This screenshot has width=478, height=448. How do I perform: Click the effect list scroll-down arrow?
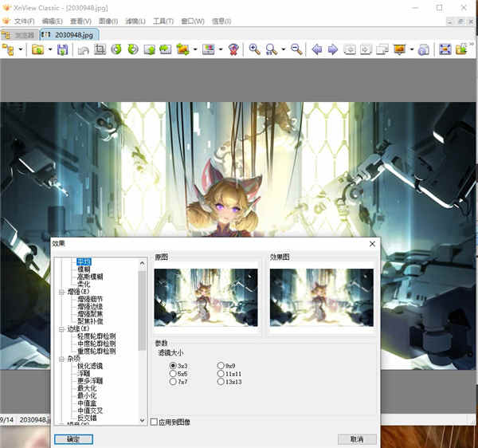(142, 420)
